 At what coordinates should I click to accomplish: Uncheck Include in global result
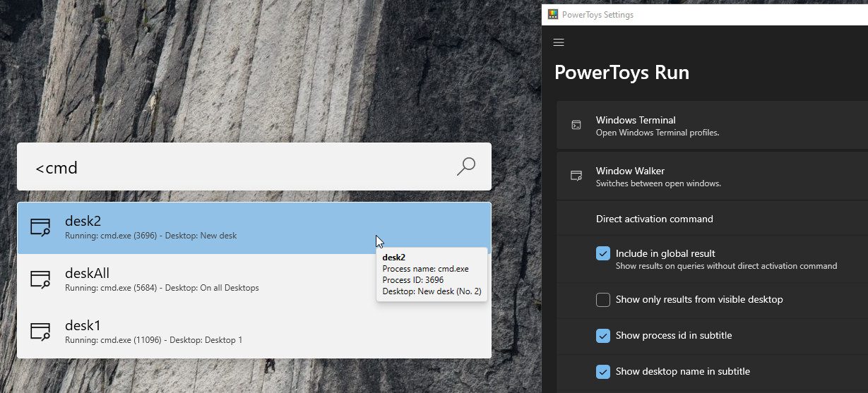603,253
